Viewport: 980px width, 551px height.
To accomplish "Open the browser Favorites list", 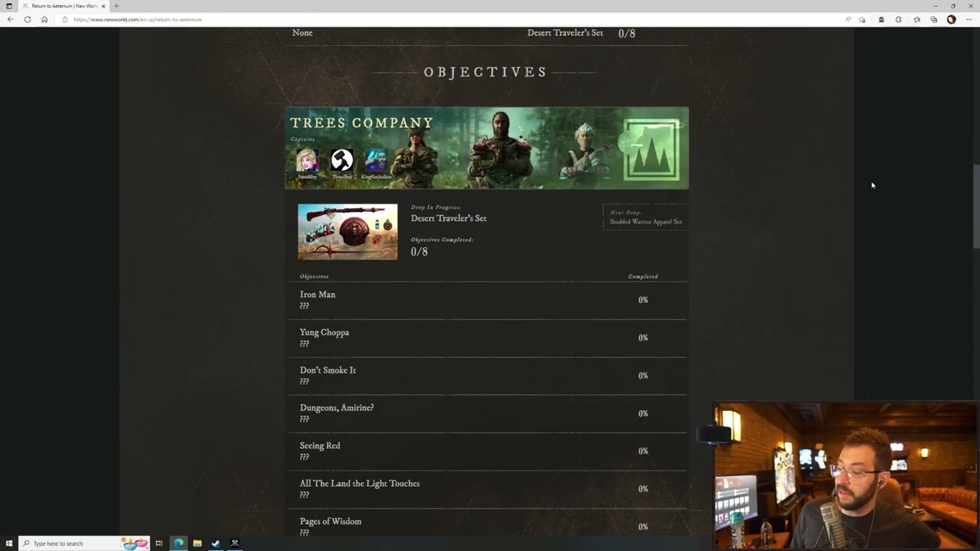I will (916, 19).
